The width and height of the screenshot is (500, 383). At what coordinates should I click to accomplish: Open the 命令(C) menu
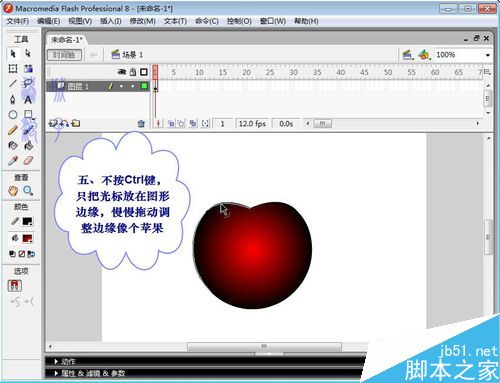[207, 21]
